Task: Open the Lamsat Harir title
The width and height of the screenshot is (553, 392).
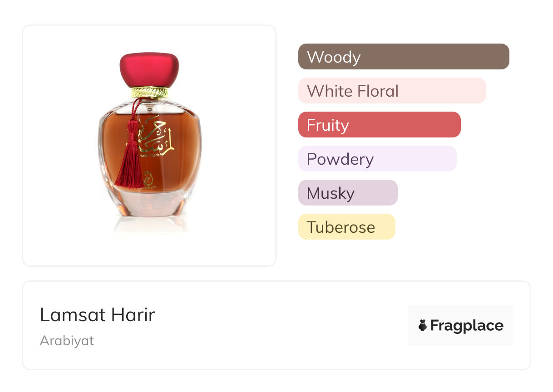Action: 97,315
